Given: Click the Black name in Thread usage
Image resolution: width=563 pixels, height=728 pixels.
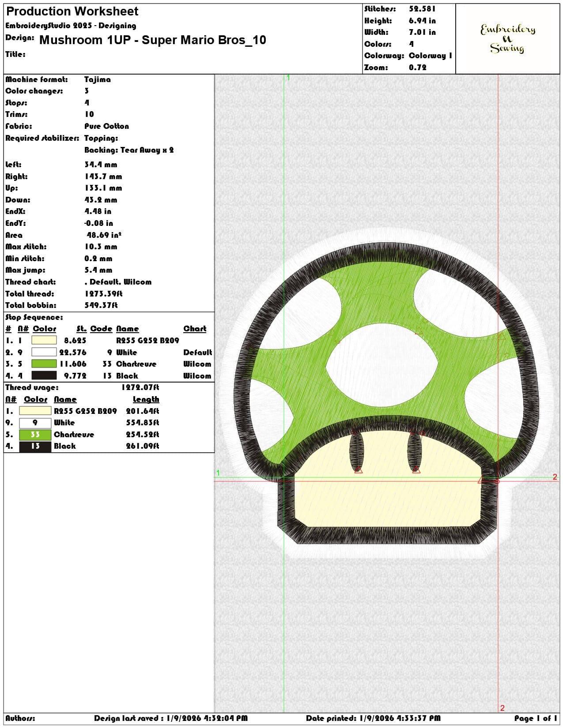Looking at the screenshot, I should pyautogui.click(x=65, y=446).
